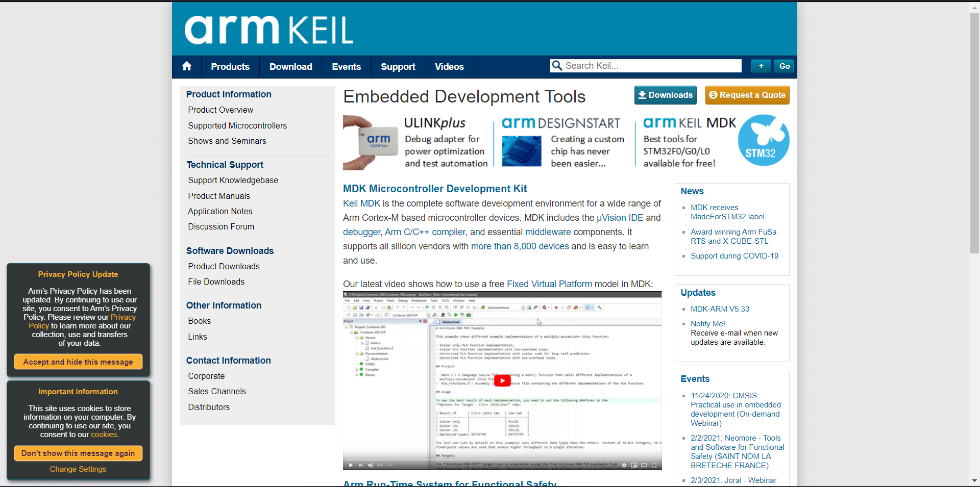Open the Events menu
Image resolution: width=980 pixels, height=487 pixels.
click(347, 67)
